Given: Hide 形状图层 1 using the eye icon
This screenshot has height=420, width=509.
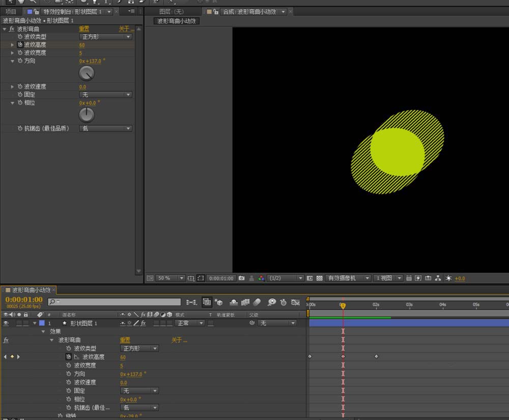Looking at the screenshot, I should pos(6,323).
